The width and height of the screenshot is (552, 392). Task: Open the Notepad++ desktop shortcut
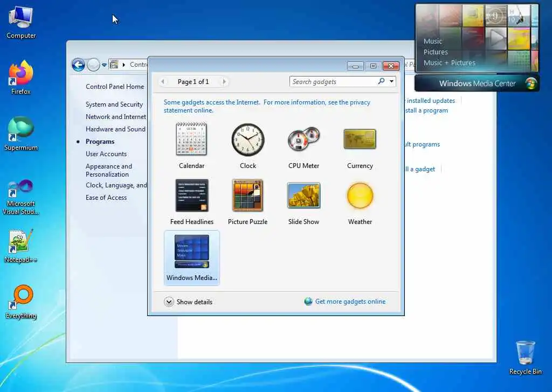21,246
